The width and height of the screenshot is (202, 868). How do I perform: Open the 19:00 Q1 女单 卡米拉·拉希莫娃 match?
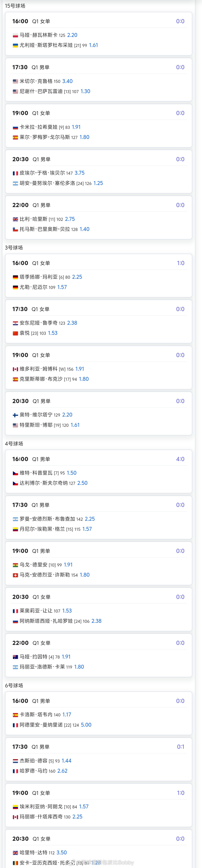click(98, 125)
